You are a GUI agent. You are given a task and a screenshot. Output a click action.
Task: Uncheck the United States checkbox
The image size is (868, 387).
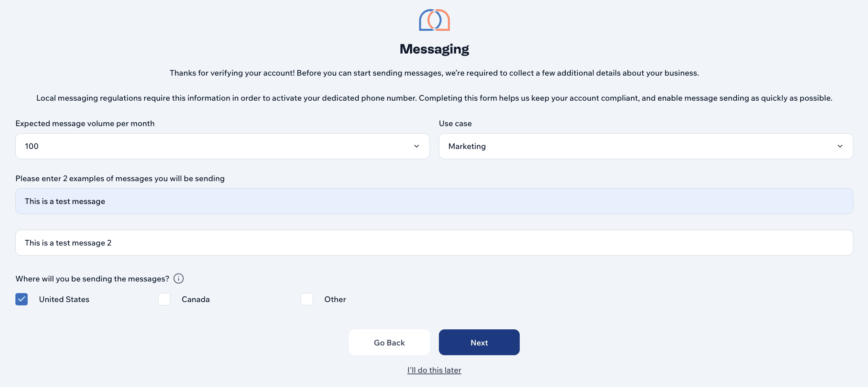point(21,299)
